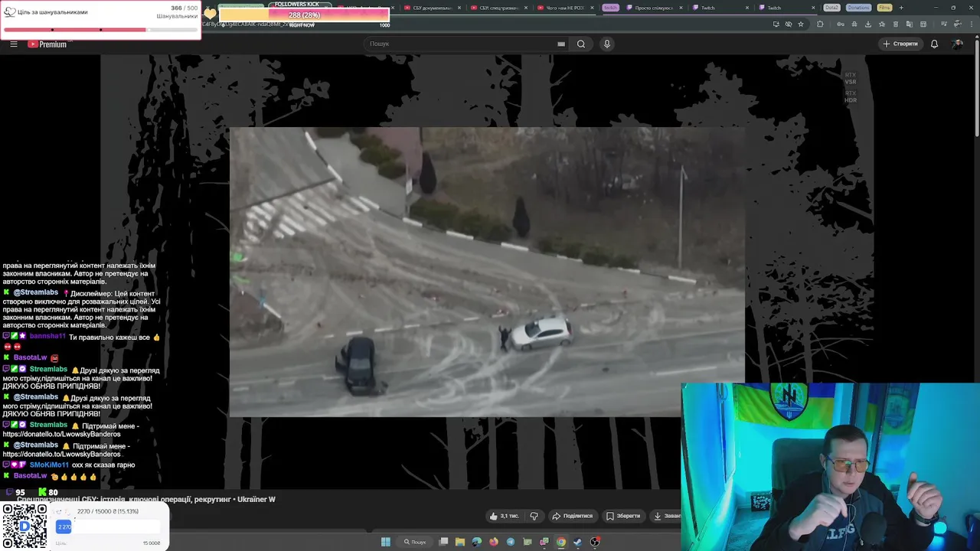Open the Chrome profile avatar

pos(957,24)
